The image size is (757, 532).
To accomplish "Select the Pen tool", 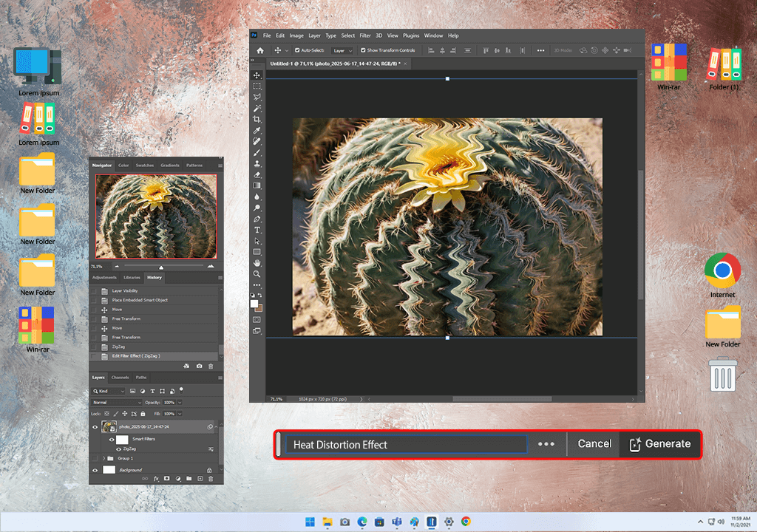I will tap(257, 219).
